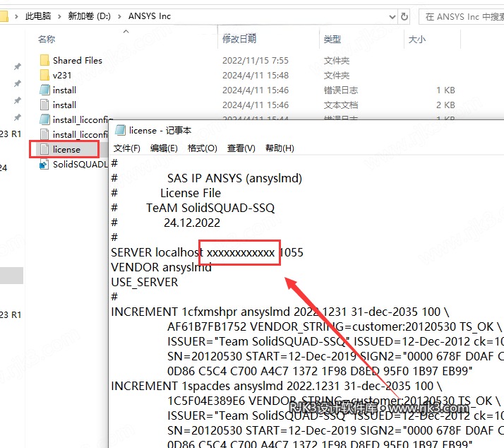The height and width of the screenshot is (448, 504).
Task: Click the v231 folder icon
Action: pos(44,75)
